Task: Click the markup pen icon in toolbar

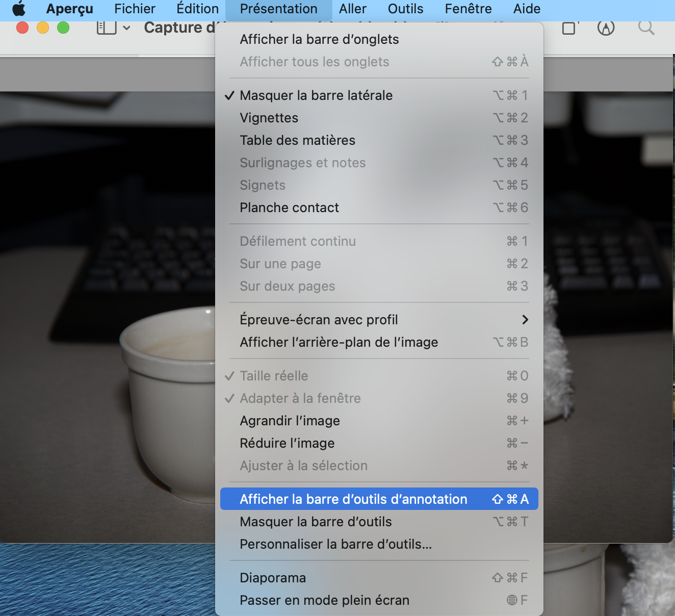Action: (606, 28)
